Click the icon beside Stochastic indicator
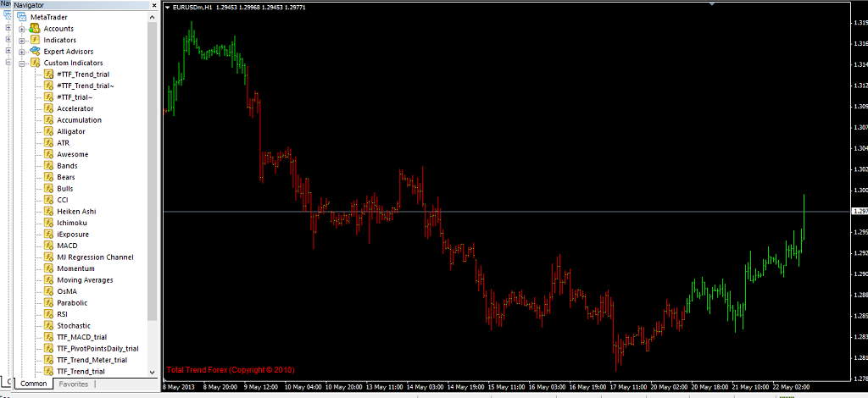 (48, 325)
